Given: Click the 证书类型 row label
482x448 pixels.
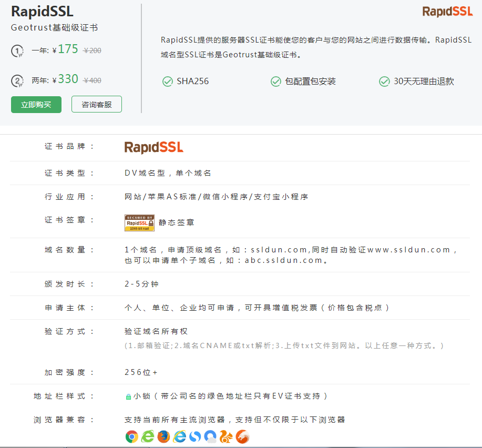Looking at the screenshot, I should pyautogui.click(x=69, y=173).
